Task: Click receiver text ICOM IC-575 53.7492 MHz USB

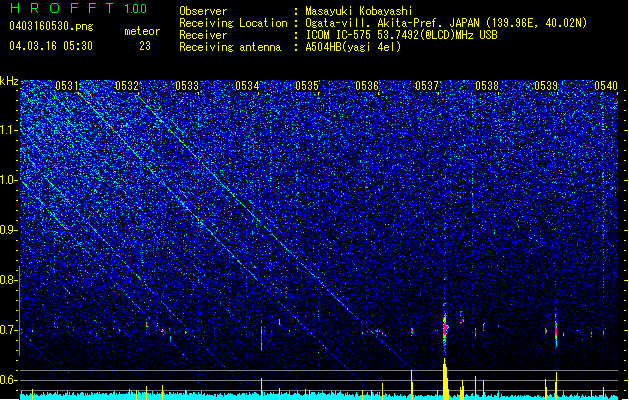Action: coord(401,35)
